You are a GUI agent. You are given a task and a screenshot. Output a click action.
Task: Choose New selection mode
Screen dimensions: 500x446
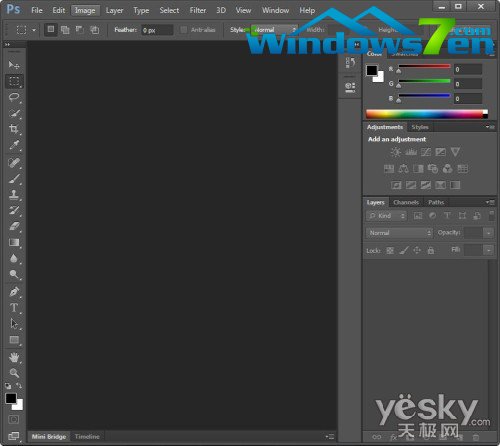click(51, 30)
